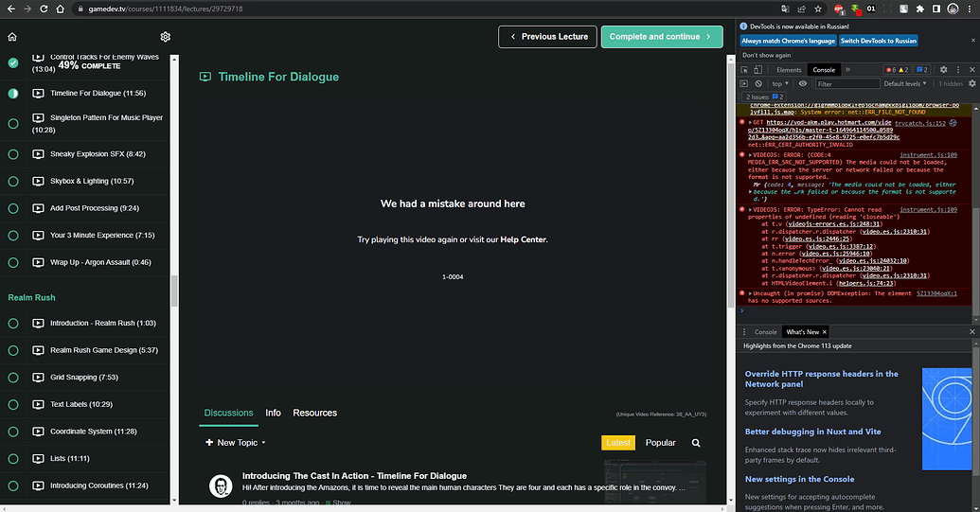This screenshot has height=512, width=980.
Task: Click the share page icon in the address bar
Action: 801,9
